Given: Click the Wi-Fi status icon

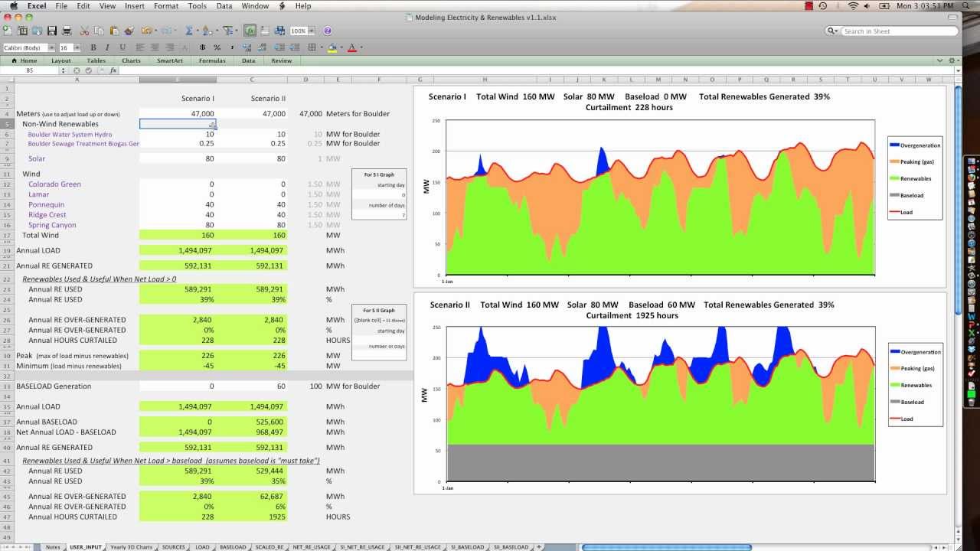Looking at the screenshot, I should tap(854, 5).
